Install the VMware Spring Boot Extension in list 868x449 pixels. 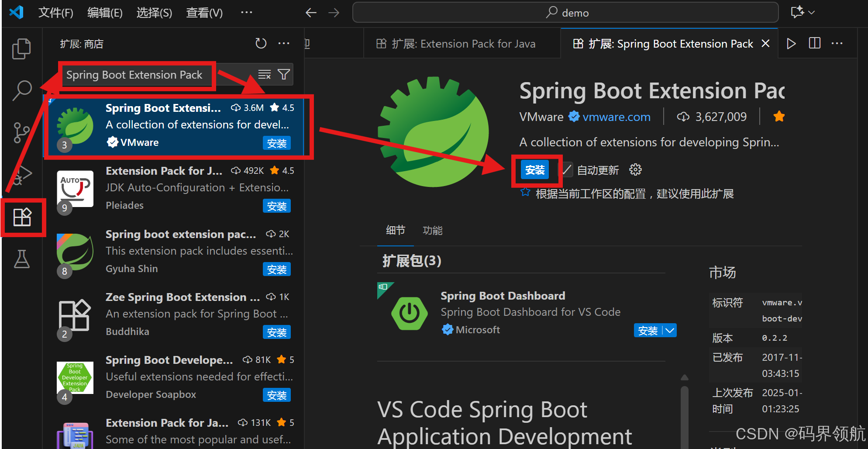277,143
